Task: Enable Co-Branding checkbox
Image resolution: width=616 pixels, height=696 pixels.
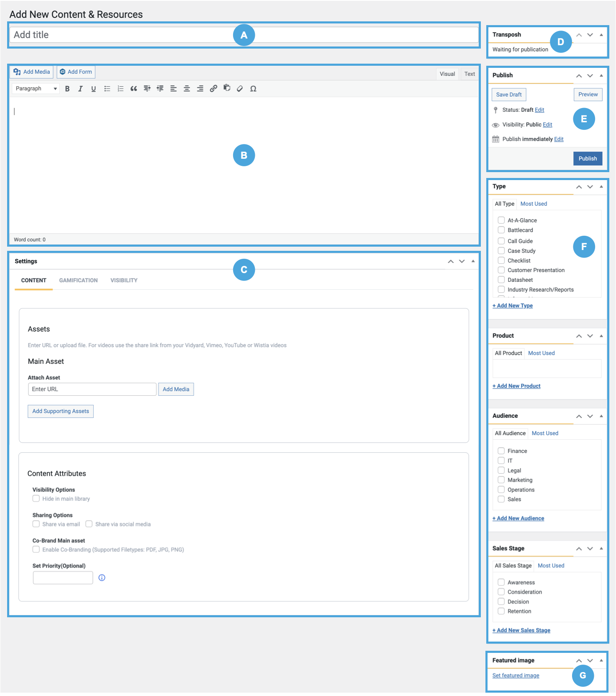Action: [x=36, y=549]
